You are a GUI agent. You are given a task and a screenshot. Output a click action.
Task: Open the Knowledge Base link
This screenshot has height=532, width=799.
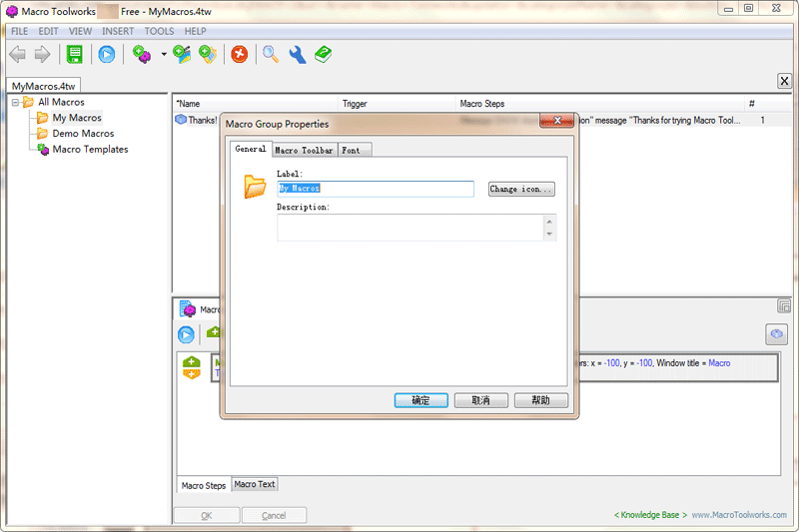650,515
